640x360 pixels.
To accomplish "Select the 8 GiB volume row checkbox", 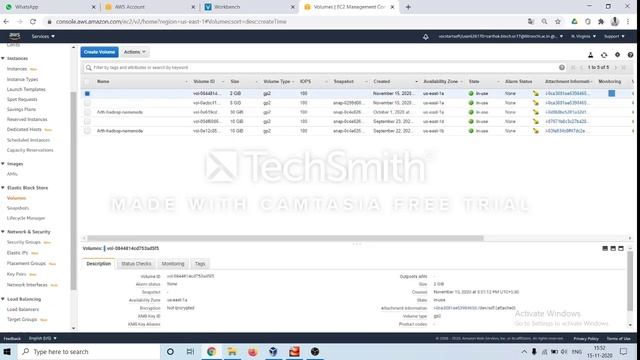I will coord(87,103).
